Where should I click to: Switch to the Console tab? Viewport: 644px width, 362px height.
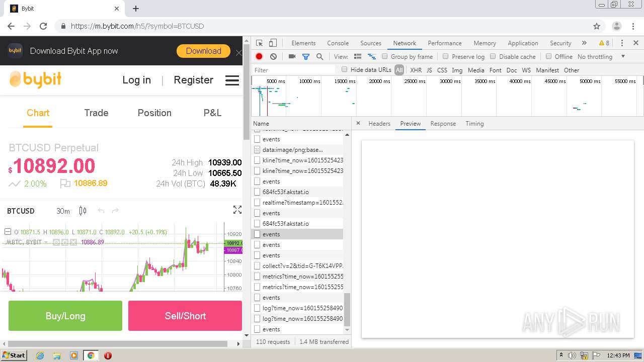coord(338,43)
